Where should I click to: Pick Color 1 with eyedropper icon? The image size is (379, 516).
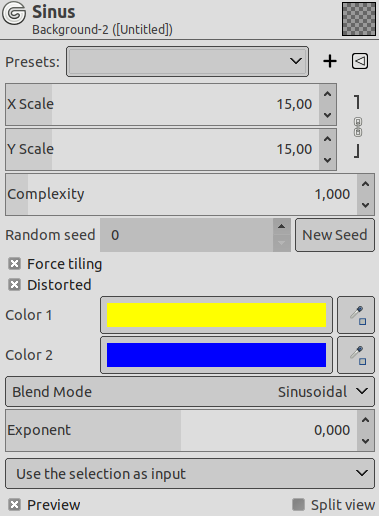[x=356, y=315]
